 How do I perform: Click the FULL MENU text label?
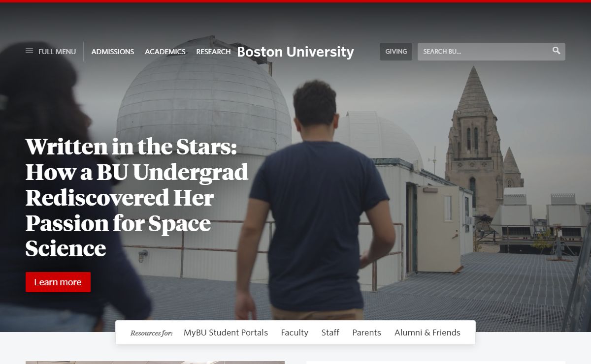coord(57,52)
